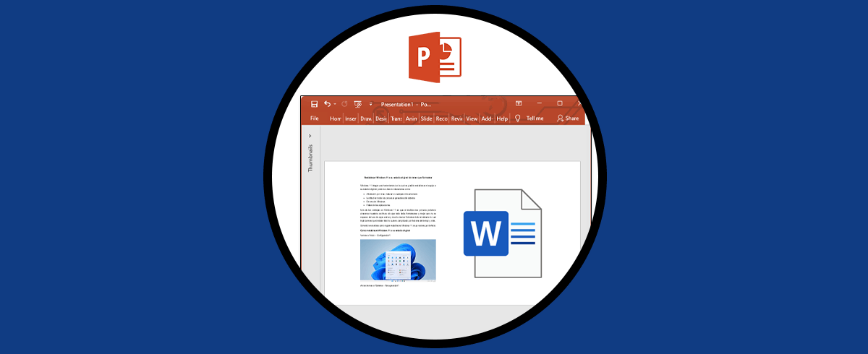The image size is (868, 354).
Task: Open Customize Quick Access Toolbar dropdown
Action: (370, 105)
